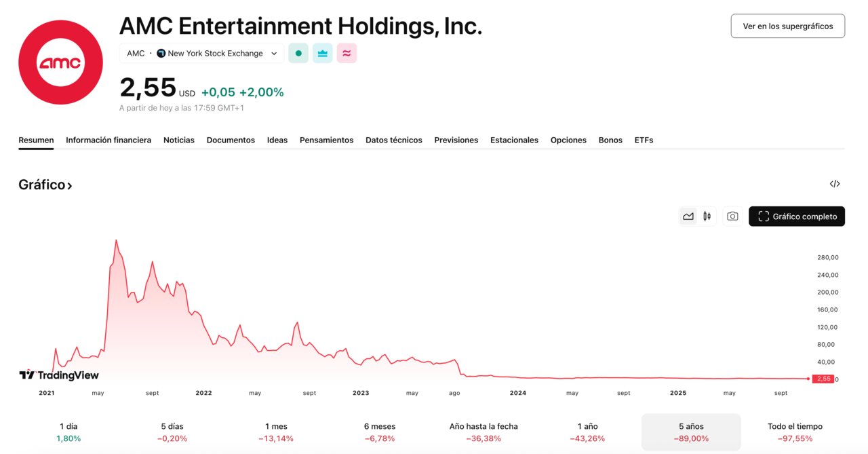Screen dimensions: 868x454
Task: Open Gráfico completo full chart
Action: 797,216
